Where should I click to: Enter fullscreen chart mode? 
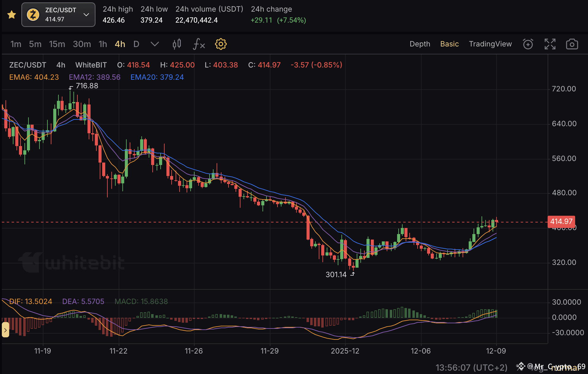point(550,44)
